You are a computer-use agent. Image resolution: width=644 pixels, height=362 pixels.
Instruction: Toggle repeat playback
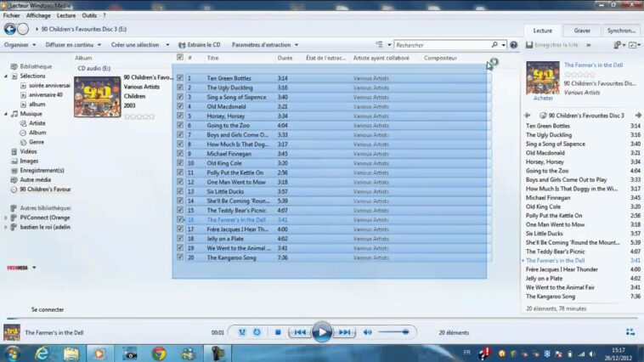pyautogui.click(x=257, y=332)
